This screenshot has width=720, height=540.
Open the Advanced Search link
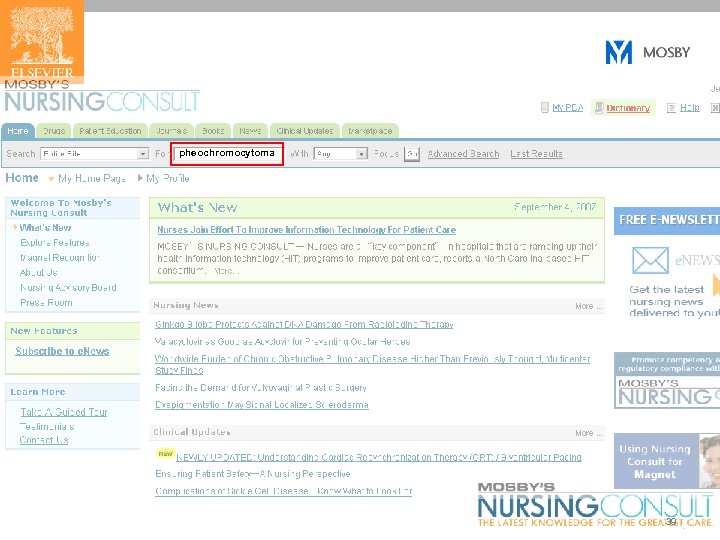click(x=463, y=154)
